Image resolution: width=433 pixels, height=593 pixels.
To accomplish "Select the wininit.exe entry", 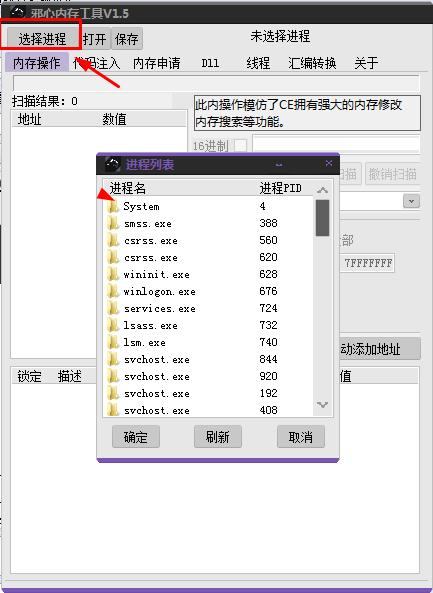I will point(157,275).
